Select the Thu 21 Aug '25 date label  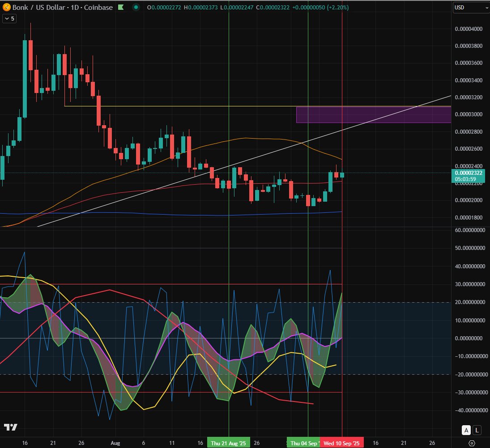[x=228, y=443]
